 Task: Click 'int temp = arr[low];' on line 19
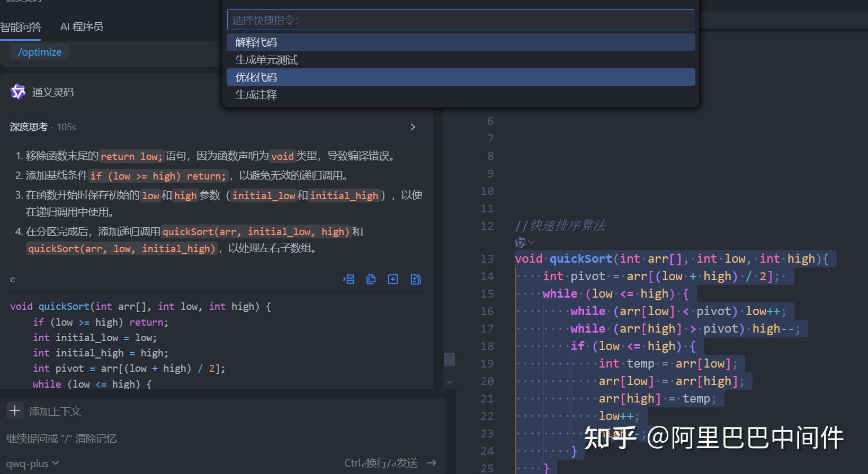(x=668, y=364)
